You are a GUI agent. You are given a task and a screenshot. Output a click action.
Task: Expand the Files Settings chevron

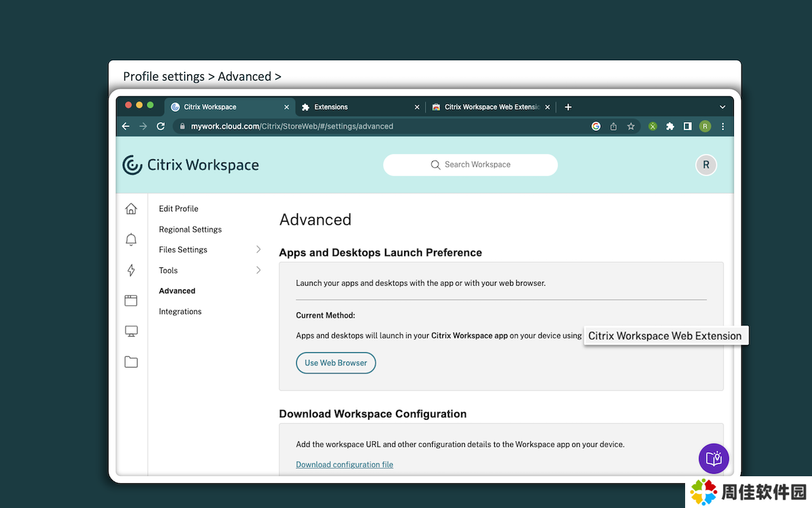pos(258,250)
